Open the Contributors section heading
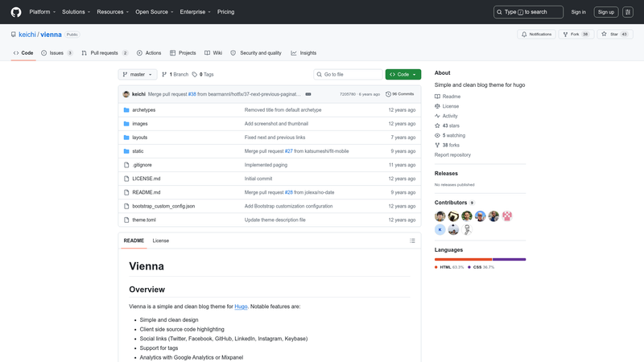 [x=451, y=203]
